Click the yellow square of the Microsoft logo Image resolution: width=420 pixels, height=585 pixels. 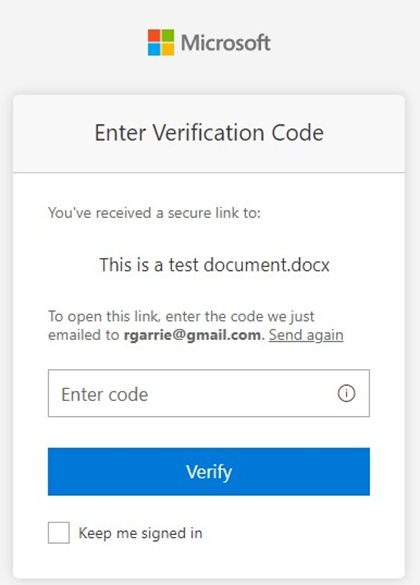168,50
